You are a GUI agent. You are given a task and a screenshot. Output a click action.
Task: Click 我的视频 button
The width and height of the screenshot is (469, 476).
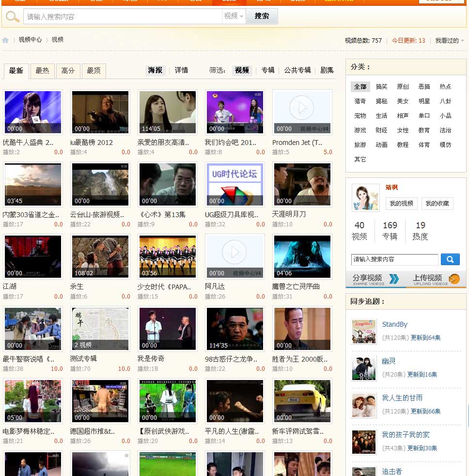401,204
